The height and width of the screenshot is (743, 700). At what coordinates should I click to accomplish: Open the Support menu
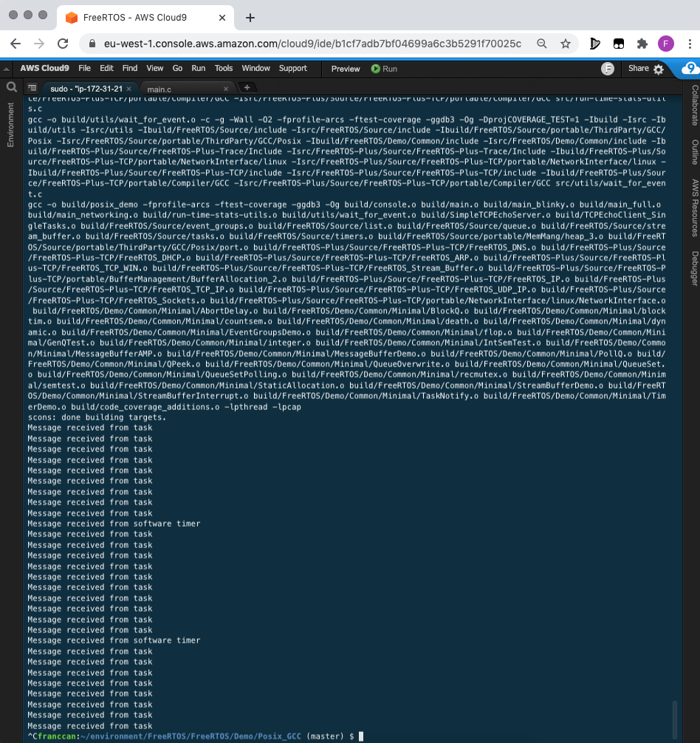coord(292,68)
